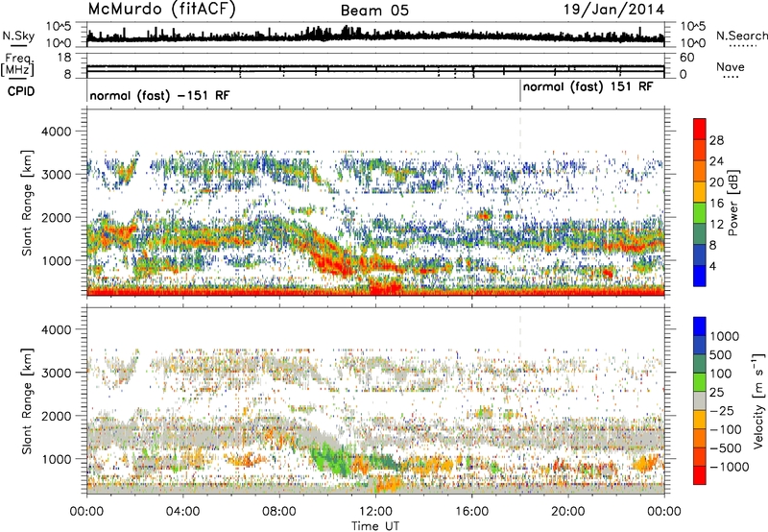
Task: Click 'normal (fast) -151 RF' text
Action: point(159,95)
